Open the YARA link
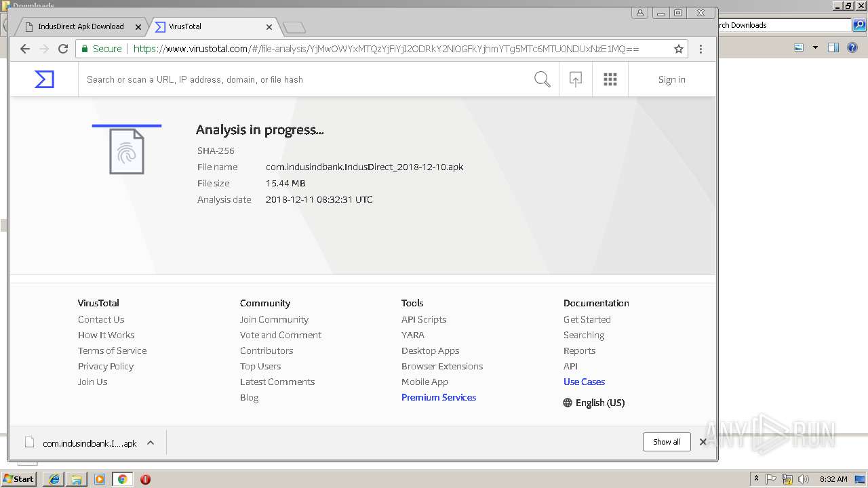Screen dimensions: 868x488 click(x=413, y=335)
